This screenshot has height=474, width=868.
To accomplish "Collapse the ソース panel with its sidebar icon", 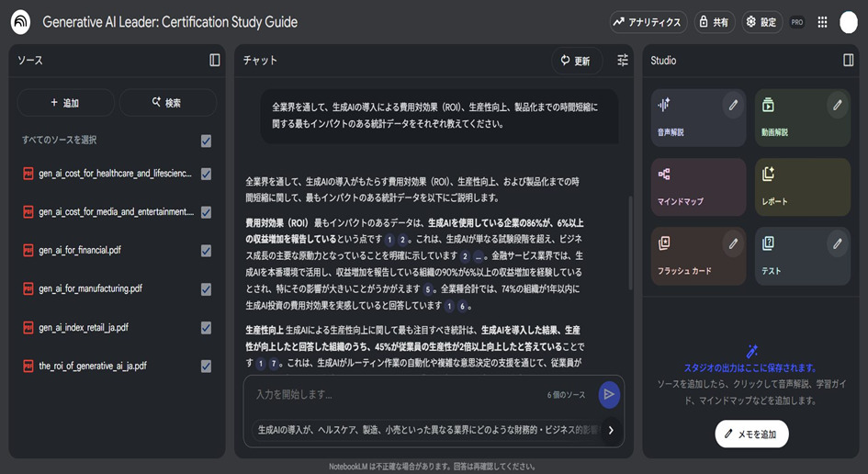I will pyautogui.click(x=215, y=61).
